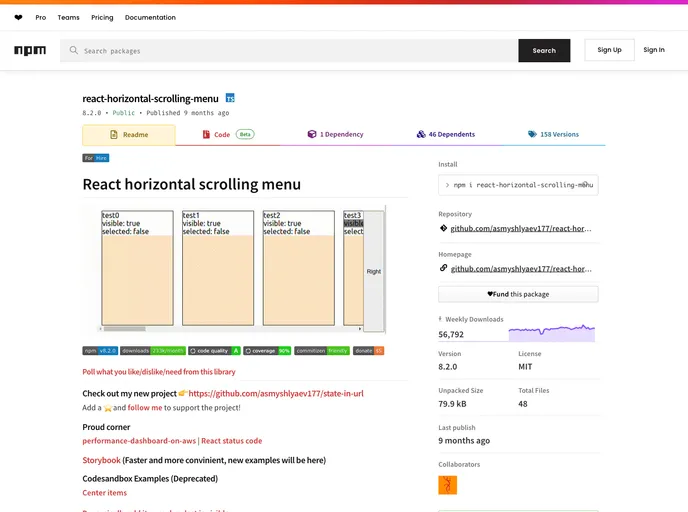Click the For Hire badge

point(96,158)
